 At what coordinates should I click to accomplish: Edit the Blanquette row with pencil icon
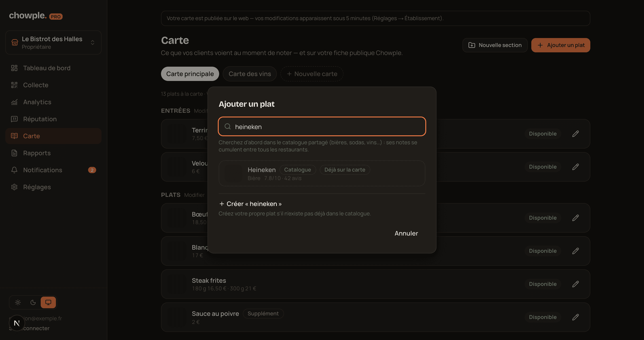click(576, 251)
